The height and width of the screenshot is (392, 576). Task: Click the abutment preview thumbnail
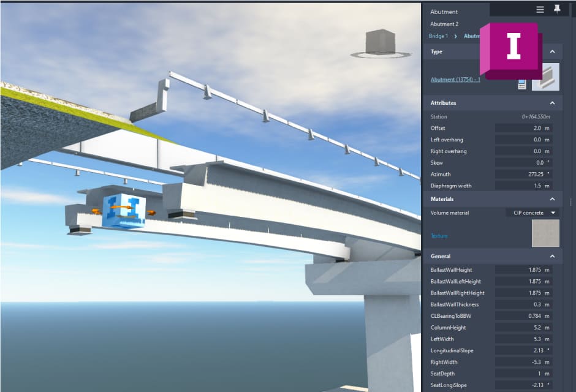(x=545, y=77)
